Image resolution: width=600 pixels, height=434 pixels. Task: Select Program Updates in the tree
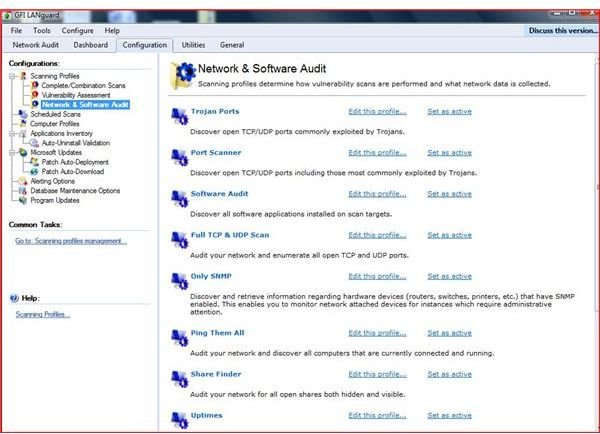pos(55,200)
